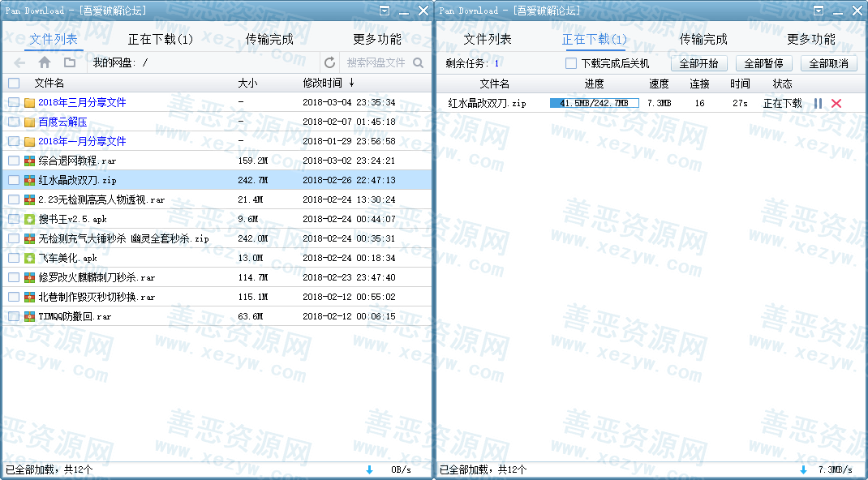Click the download progress bar 41.5MB/242.7MB
This screenshot has height=480, width=868.
tap(594, 103)
